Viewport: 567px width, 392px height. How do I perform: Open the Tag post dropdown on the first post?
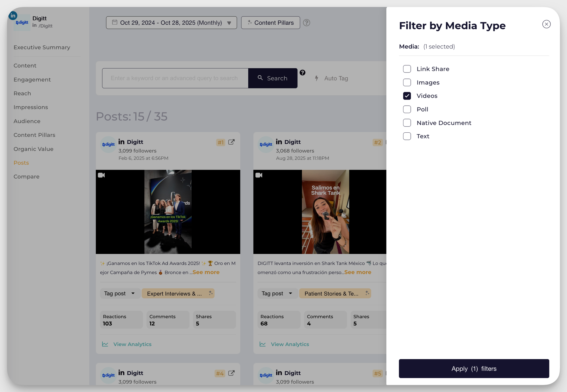point(120,293)
